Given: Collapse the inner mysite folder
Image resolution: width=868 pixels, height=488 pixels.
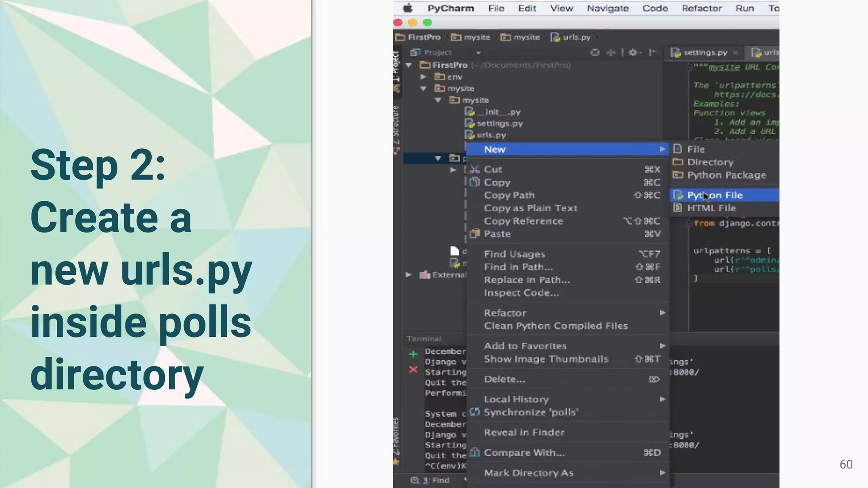Looking at the screenshot, I should 438,100.
